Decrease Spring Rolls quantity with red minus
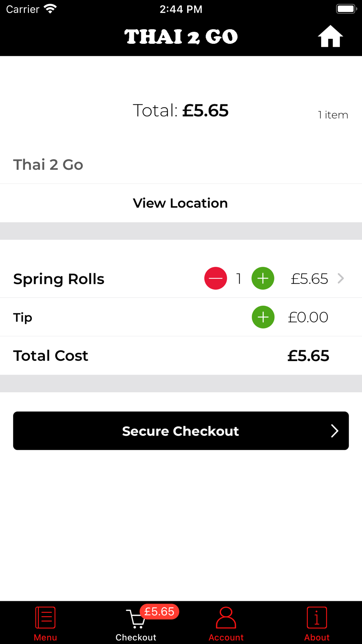The height and width of the screenshot is (644, 362). [x=216, y=278]
